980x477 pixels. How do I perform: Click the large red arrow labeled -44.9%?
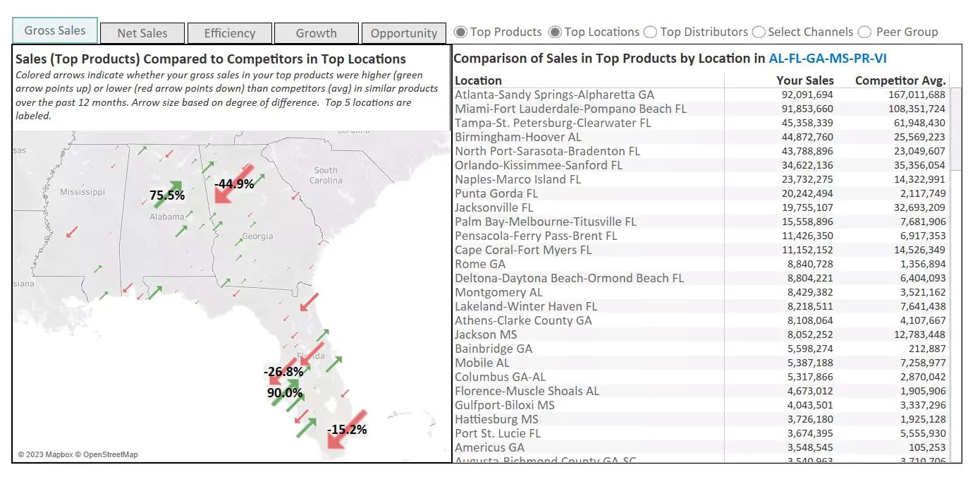point(233,183)
